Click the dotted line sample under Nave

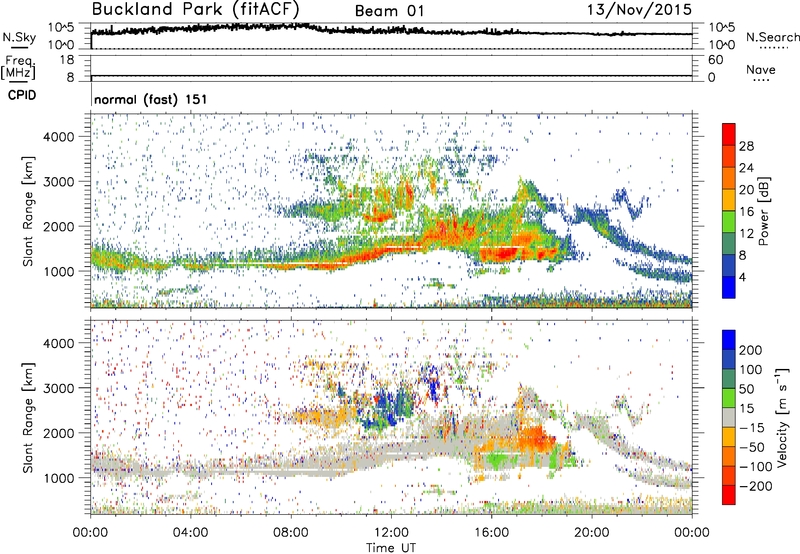click(762, 80)
